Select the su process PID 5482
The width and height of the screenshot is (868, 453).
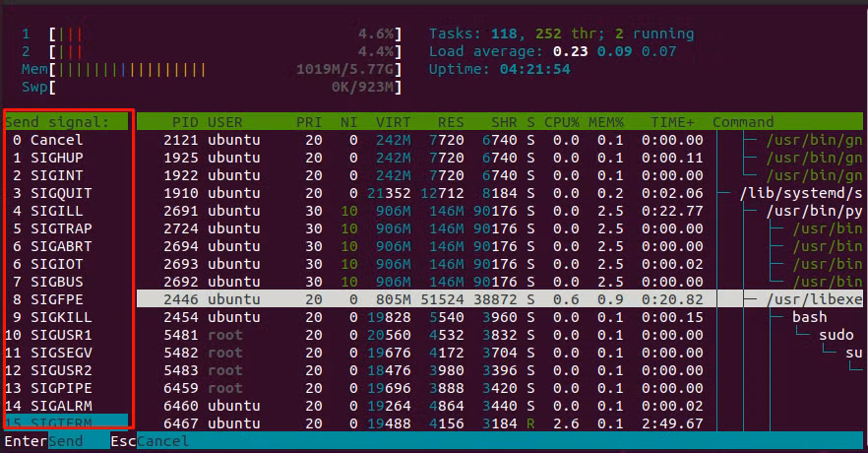500,353
